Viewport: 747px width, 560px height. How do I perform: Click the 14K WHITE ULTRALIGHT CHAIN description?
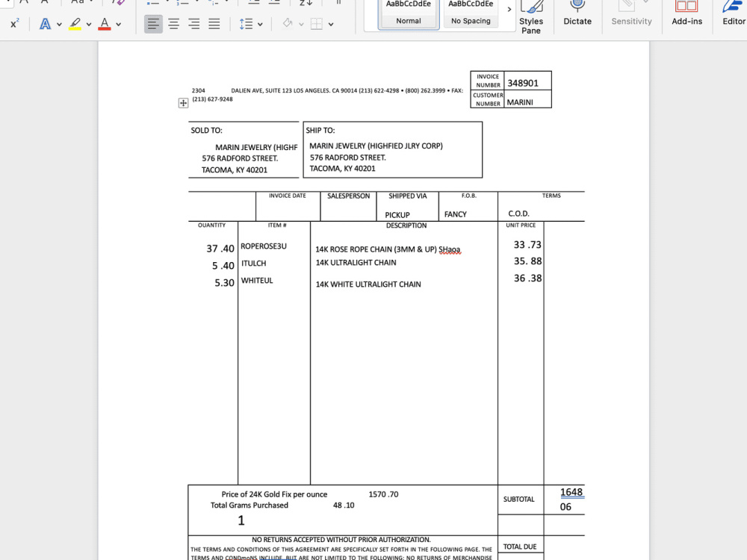click(368, 284)
